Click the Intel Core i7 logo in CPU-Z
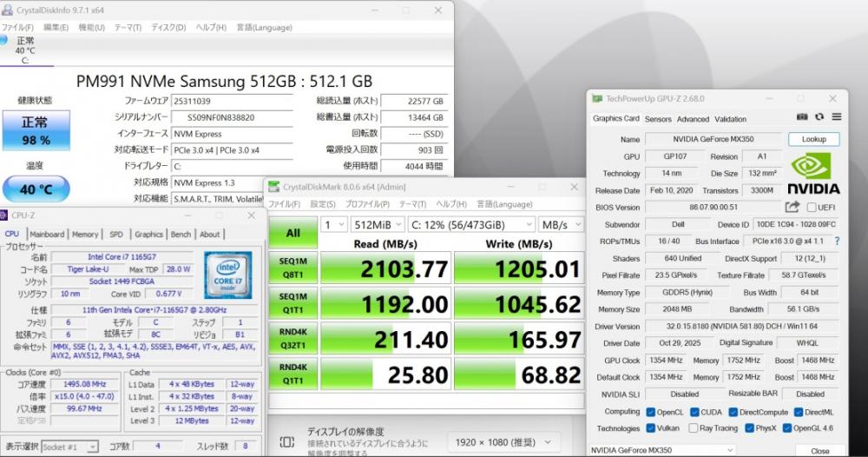The width and height of the screenshot is (868, 457). click(x=228, y=275)
